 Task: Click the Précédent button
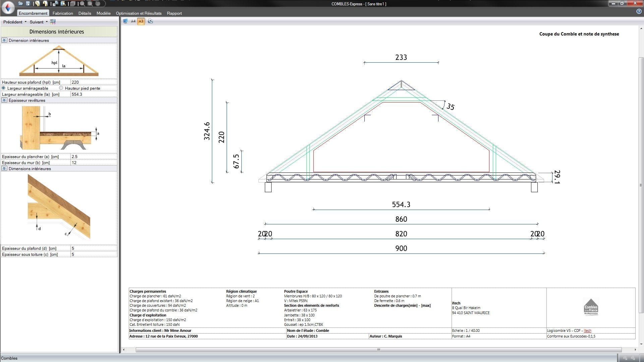tap(13, 22)
